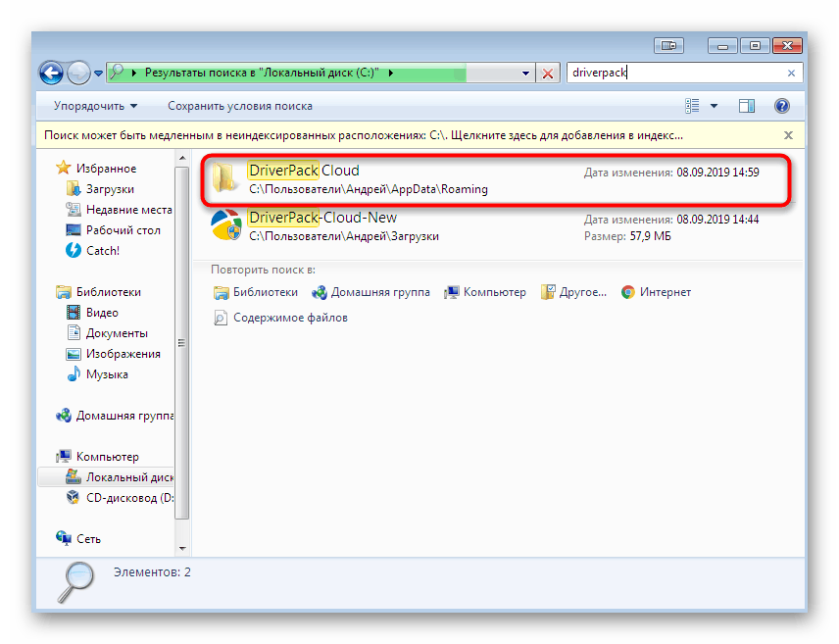Click Сохранить условия поиска
Image resolution: width=839 pixels, height=644 pixels.
click(x=240, y=106)
